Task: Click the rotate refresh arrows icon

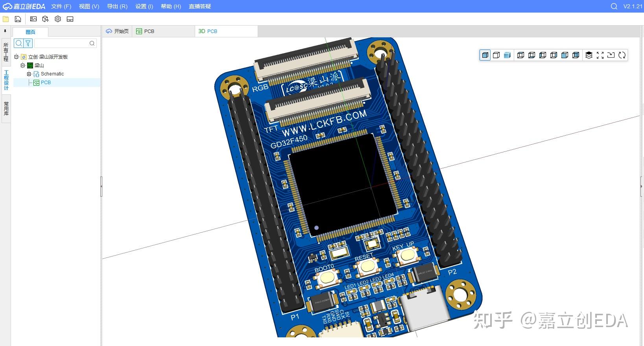Action: 622,55
